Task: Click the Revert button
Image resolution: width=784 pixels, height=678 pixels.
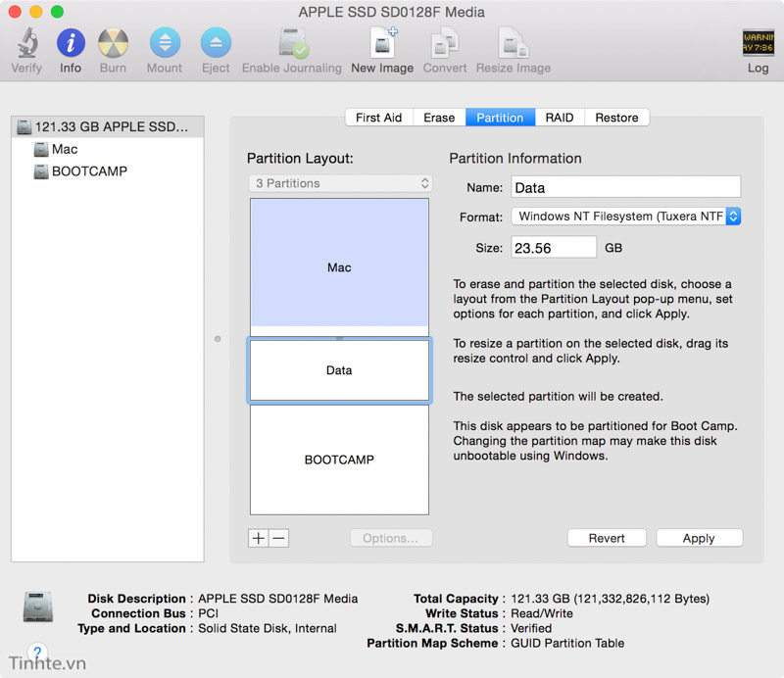Action: (x=607, y=538)
